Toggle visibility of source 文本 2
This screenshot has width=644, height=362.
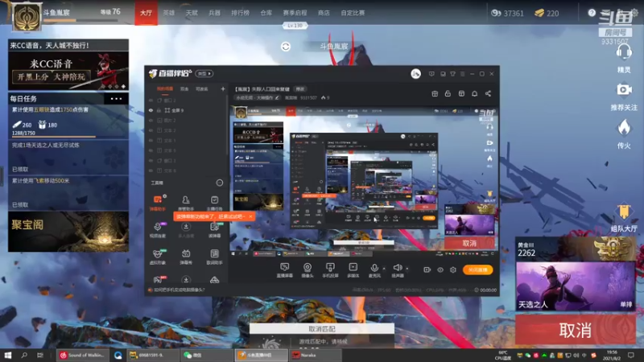151,130
